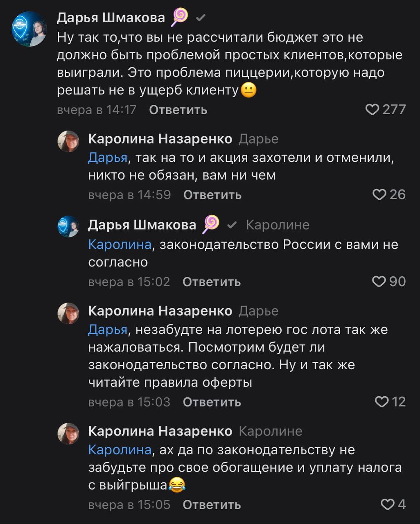Image resolution: width=420 pixels, height=524 pixels.
Task: Click the blue Дарья mention in 15:03 reply
Action: (x=108, y=330)
